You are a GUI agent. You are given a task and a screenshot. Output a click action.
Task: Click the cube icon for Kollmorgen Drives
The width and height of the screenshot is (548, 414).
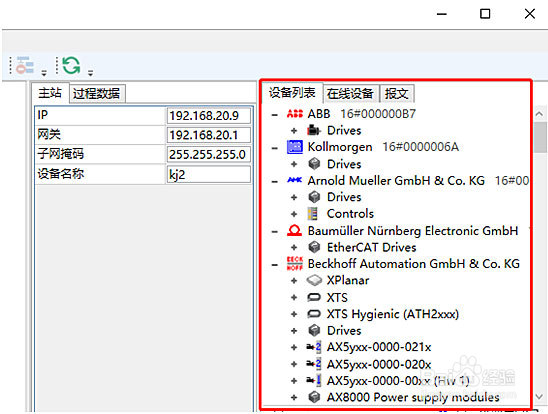(314, 164)
